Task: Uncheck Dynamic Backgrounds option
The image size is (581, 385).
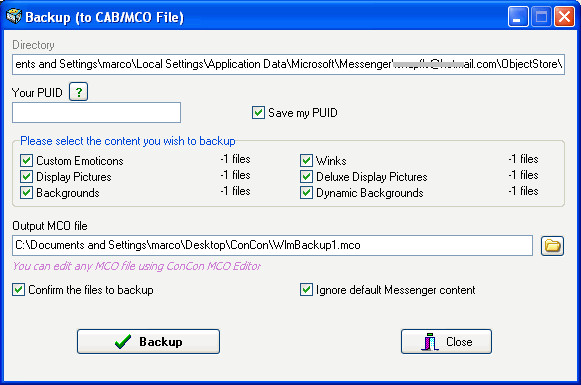Action: click(306, 193)
